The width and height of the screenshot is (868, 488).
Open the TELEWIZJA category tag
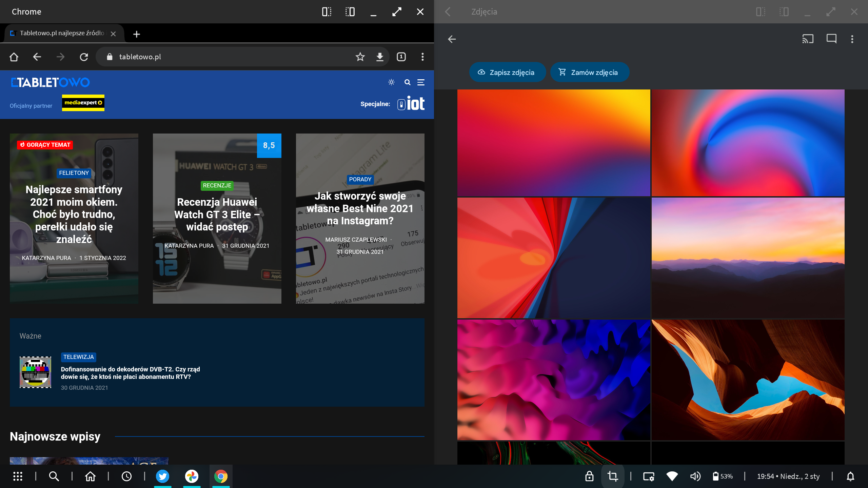79,357
